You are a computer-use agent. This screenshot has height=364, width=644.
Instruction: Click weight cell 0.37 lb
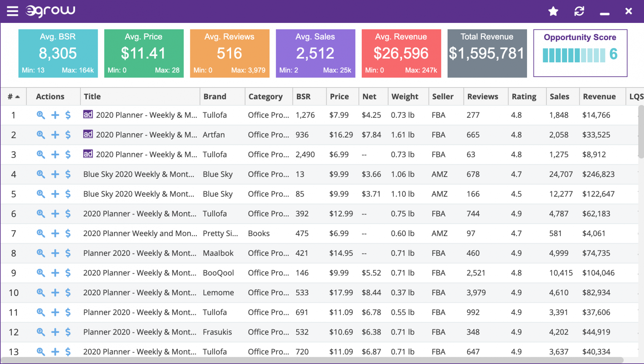[402, 292]
